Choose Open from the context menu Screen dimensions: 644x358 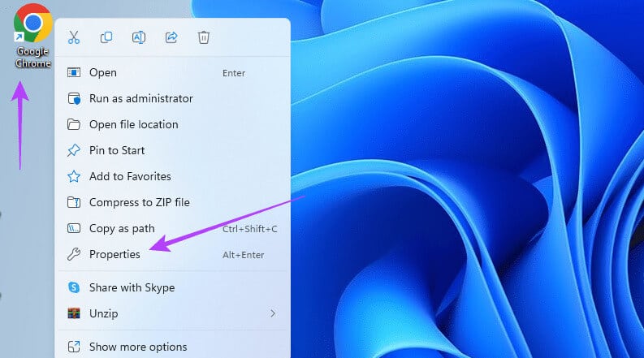[172, 73]
